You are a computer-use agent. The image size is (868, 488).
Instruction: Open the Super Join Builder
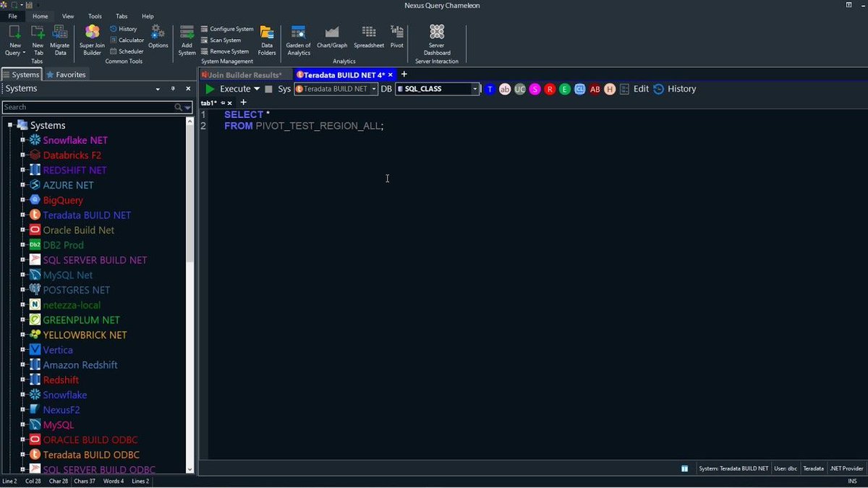[x=92, y=40]
